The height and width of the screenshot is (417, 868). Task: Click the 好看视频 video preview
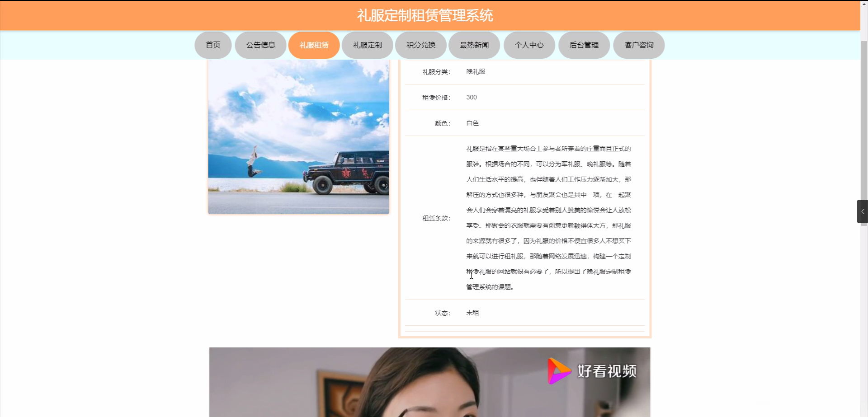[429, 382]
